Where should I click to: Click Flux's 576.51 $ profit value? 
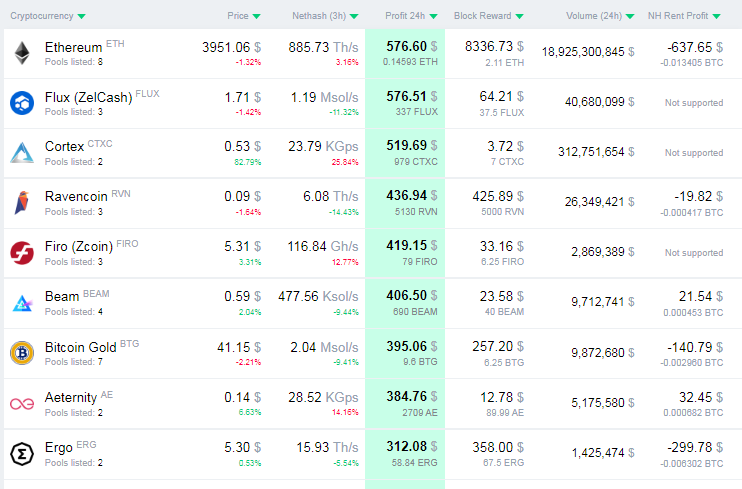tap(412, 97)
